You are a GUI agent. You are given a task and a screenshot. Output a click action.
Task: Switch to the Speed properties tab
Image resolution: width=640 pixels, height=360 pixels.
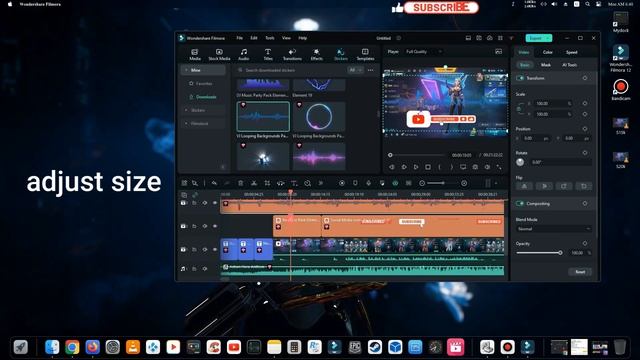pos(571,52)
